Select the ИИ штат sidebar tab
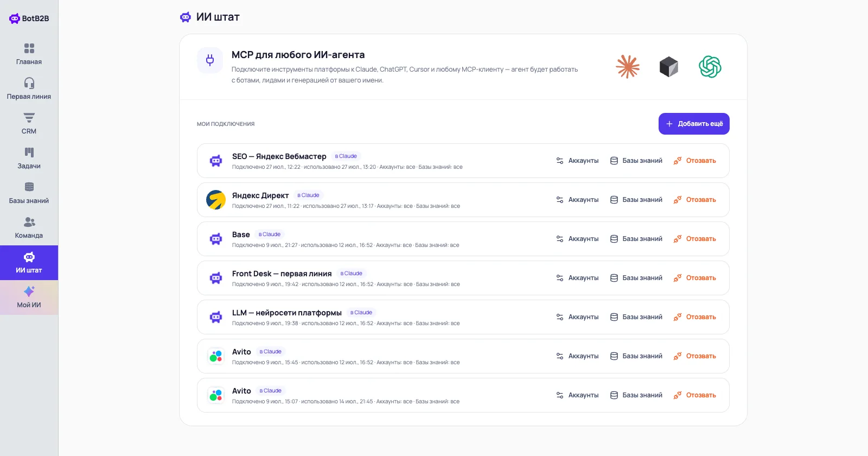This screenshot has width=868, height=456. [29, 263]
